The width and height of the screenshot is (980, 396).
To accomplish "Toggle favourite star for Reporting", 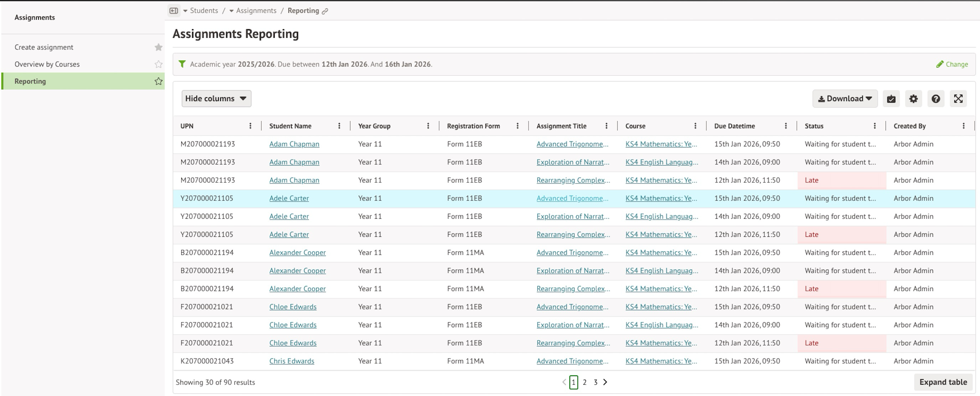I will [x=159, y=81].
